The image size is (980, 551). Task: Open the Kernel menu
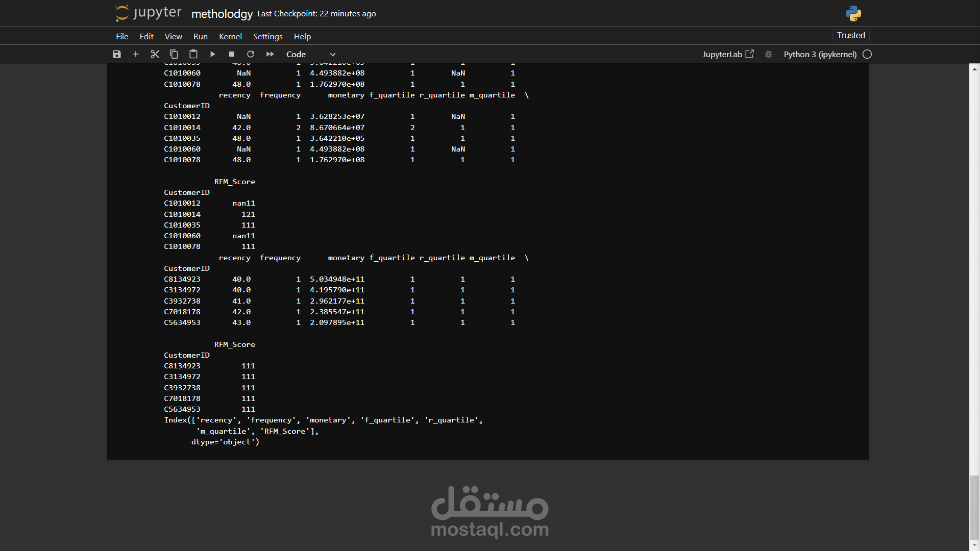point(230,36)
